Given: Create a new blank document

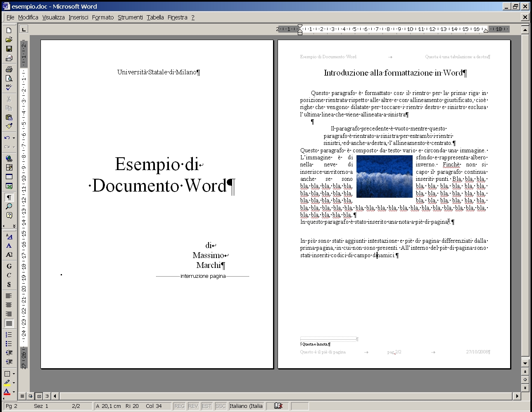Looking at the screenshot, I should pos(9,31).
